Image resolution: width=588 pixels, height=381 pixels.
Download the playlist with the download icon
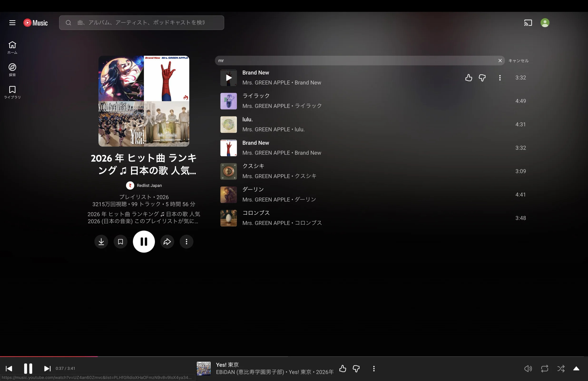click(x=101, y=242)
